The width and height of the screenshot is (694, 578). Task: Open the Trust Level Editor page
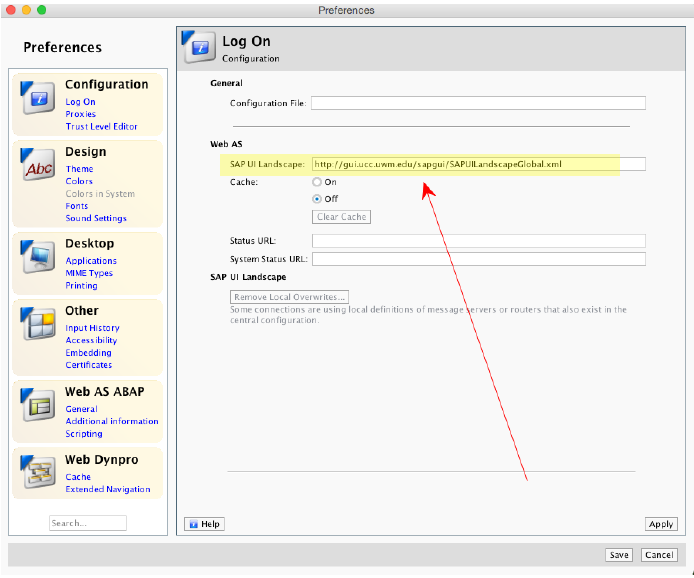pyautogui.click(x=101, y=127)
